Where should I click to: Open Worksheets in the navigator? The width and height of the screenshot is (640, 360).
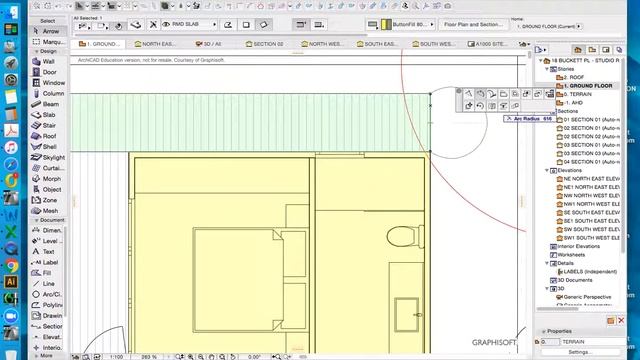point(567,255)
